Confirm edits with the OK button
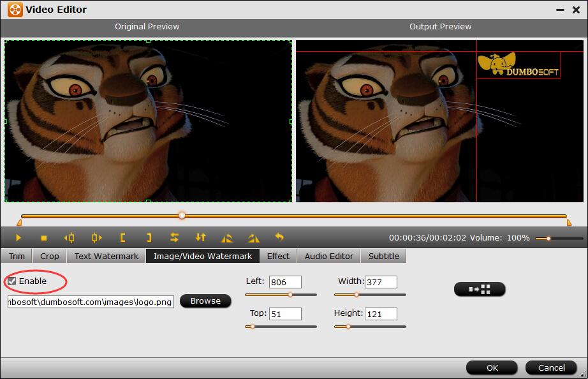This screenshot has height=379, width=588. click(x=492, y=368)
